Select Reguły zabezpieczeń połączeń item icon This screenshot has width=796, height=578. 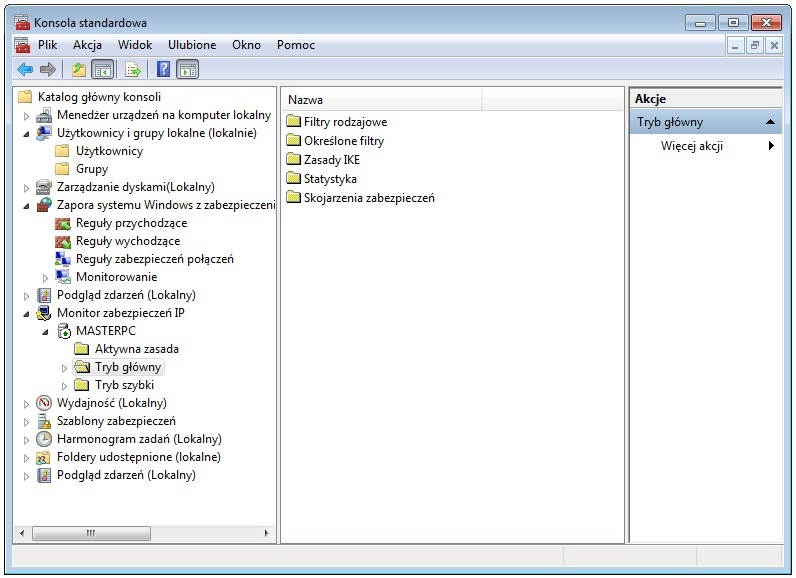[63, 259]
